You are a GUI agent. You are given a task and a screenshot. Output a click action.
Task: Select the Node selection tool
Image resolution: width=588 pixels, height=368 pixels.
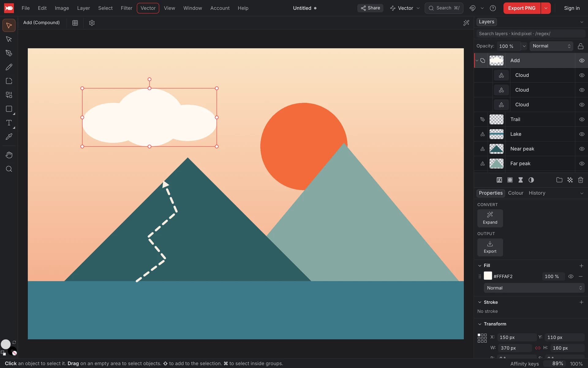click(9, 39)
